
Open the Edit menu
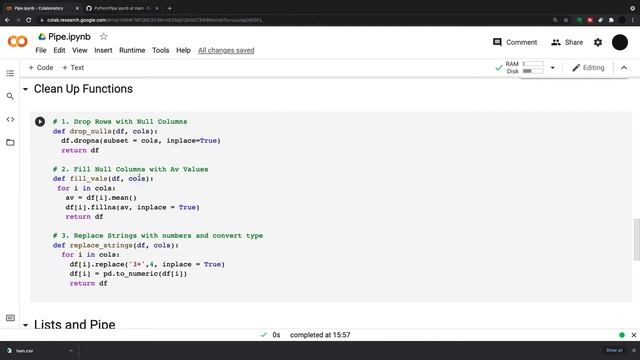59,50
